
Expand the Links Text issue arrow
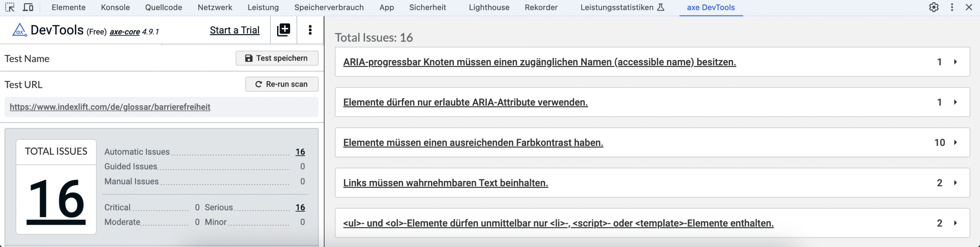[x=955, y=183]
